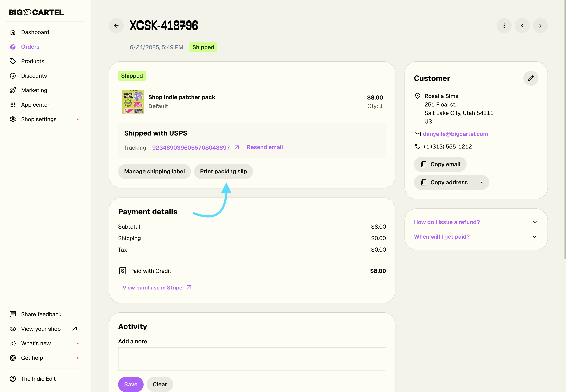Image resolution: width=566 pixels, height=392 pixels.
Task: Click the back arrow beside order number
Action: [x=116, y=26]
